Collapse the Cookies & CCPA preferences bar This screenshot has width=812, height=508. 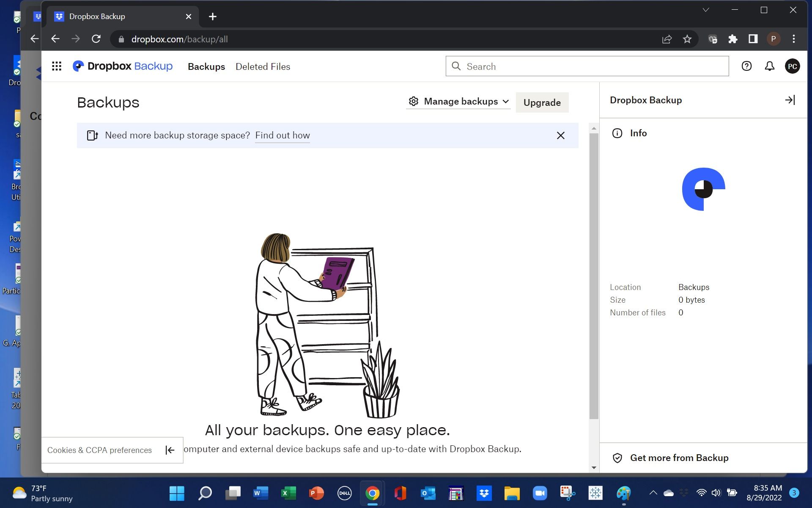(170, 450)
